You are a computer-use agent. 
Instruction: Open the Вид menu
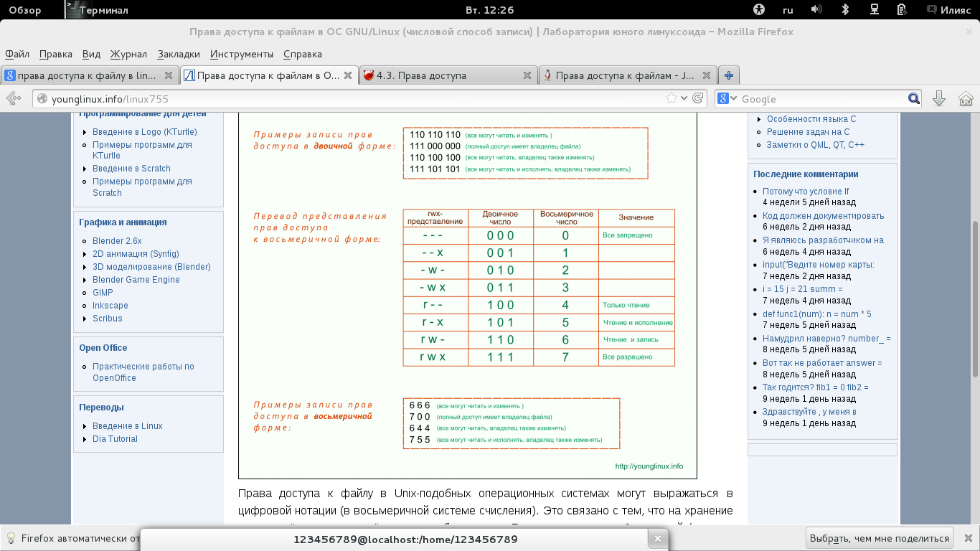pyautogui.click(x=91, y=54)
